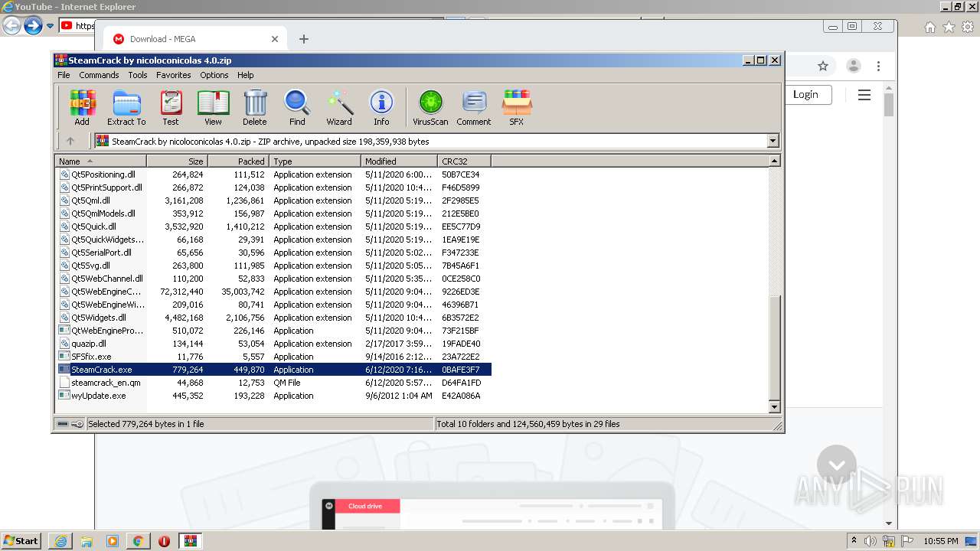Sort by the CRC32 column header
The width and height of the screenshot is (980, 551).
[x=464, y=161]
